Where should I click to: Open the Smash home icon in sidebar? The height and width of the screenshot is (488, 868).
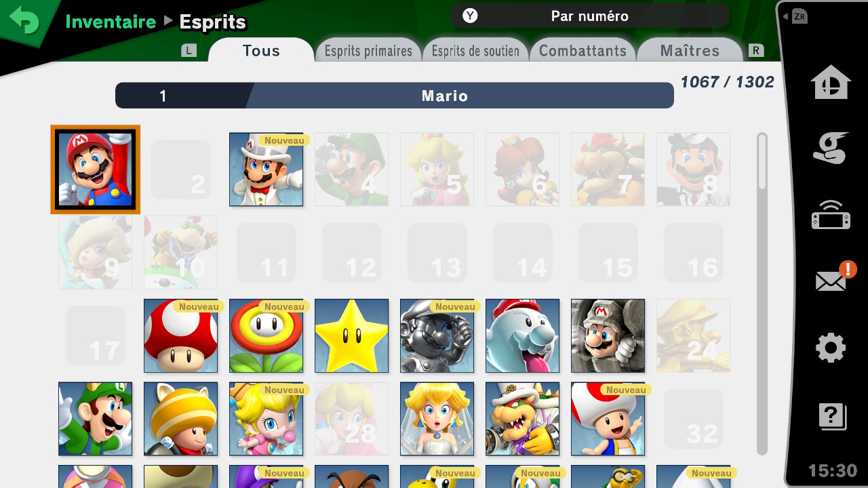coord(831,83)
